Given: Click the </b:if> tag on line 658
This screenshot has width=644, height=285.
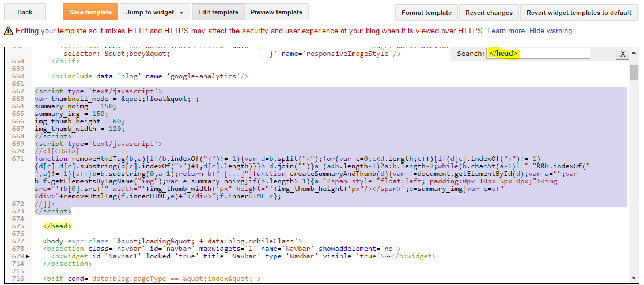Looking at the screenshot, I should pos(65,61).
